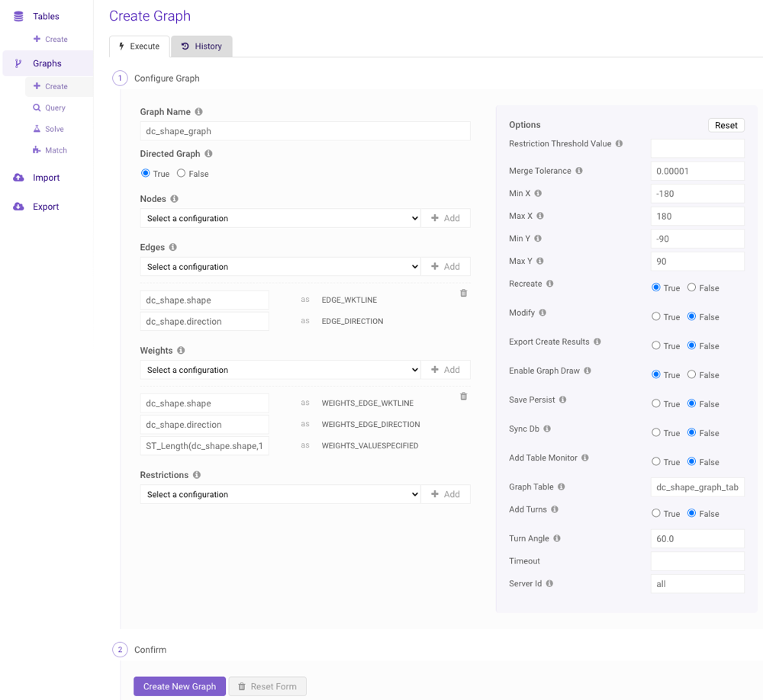This screenshot has width=763, height=700.
Task: Click the Reset button in Options
Action: pyautogui.click(x=726, y=125)
